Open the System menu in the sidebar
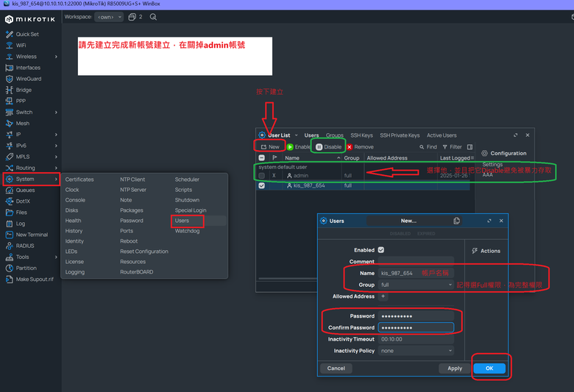The image size is (574, 392). tap(31, 179)
